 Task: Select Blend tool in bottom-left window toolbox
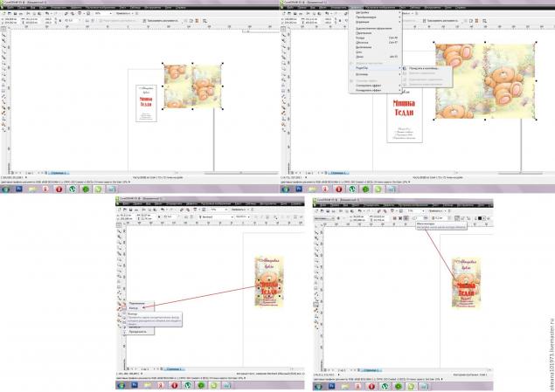(x=119, y=303)
